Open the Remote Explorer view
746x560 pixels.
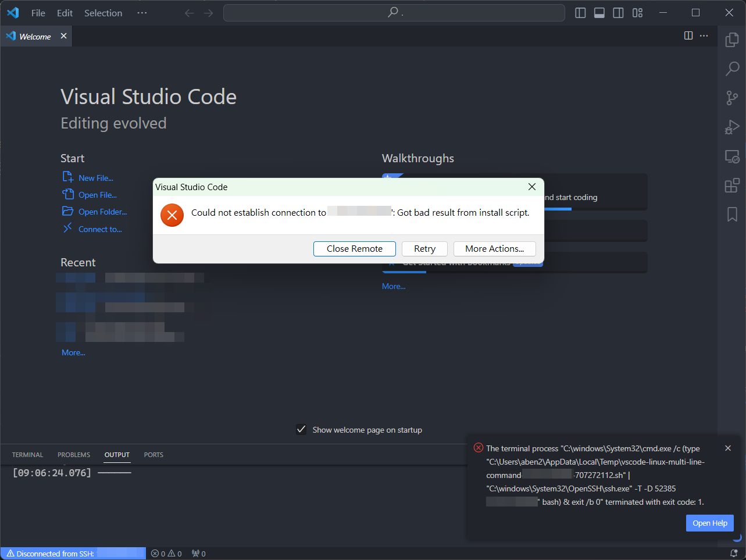[x=732, y=156]
